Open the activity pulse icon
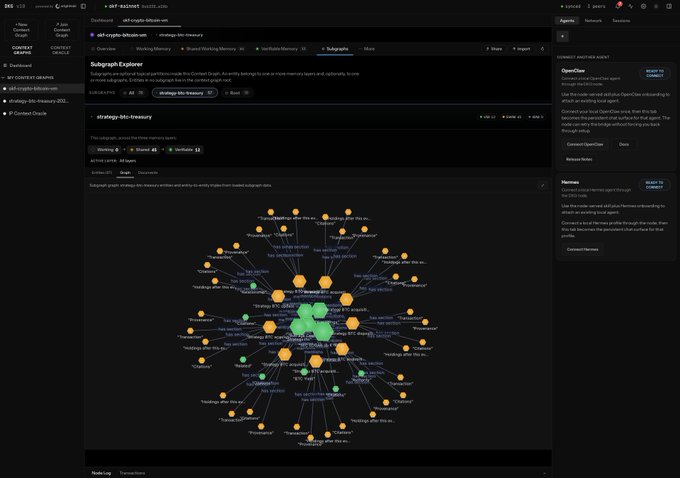Screen dimensions: 680x478 [x=631, y=7]
